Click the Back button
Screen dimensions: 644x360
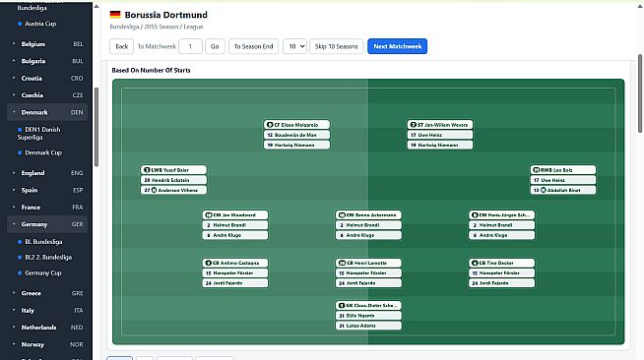tap(121, 46)
